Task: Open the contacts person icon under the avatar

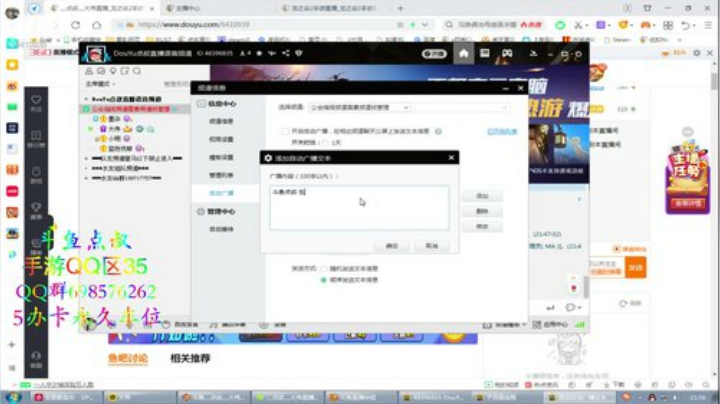Action: (89, 71)
